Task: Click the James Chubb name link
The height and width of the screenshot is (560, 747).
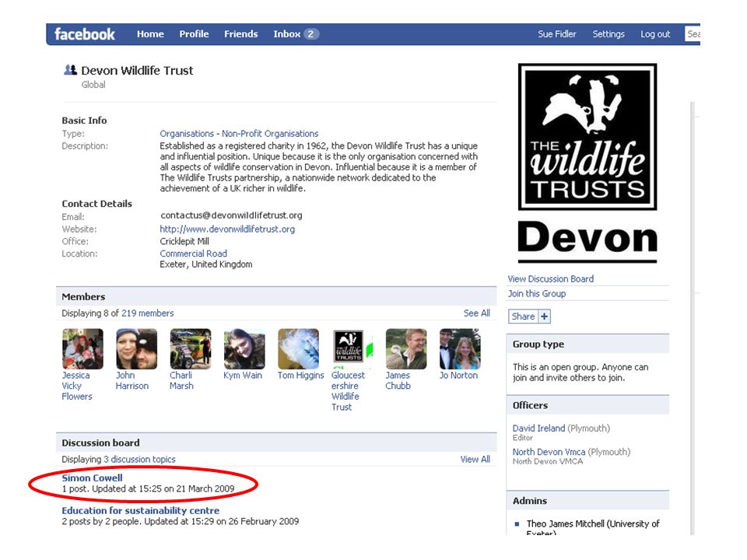Action: click(398, 380)
